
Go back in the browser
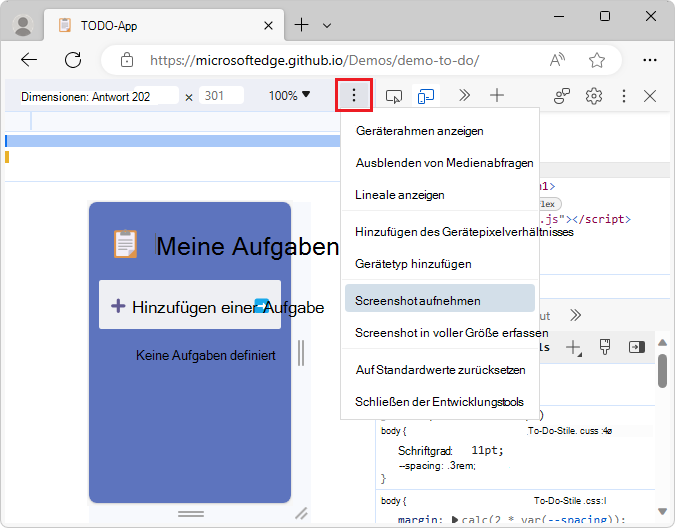pyautogui.click(x=29, y=60)
